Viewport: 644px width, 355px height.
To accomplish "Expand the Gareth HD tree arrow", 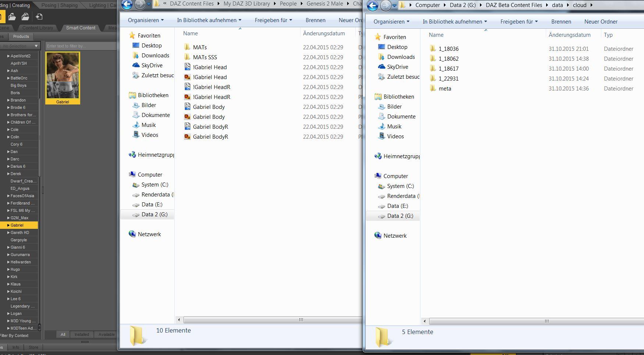I will click(x=8, y=232).
